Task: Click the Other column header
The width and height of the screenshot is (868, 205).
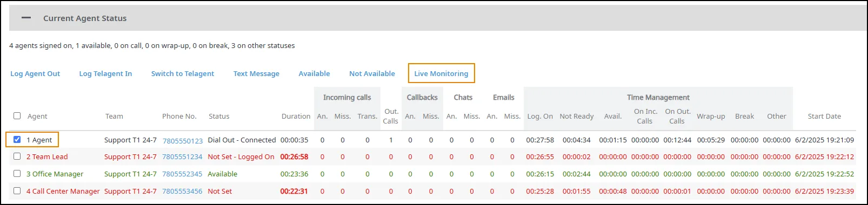Action: coord(777,116)
